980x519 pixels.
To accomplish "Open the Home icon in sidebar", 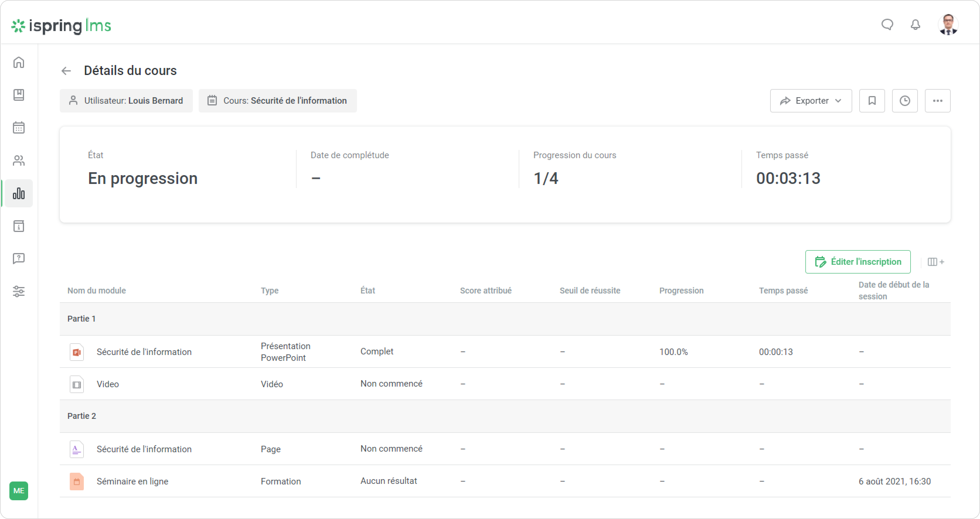I will [19, 62].
